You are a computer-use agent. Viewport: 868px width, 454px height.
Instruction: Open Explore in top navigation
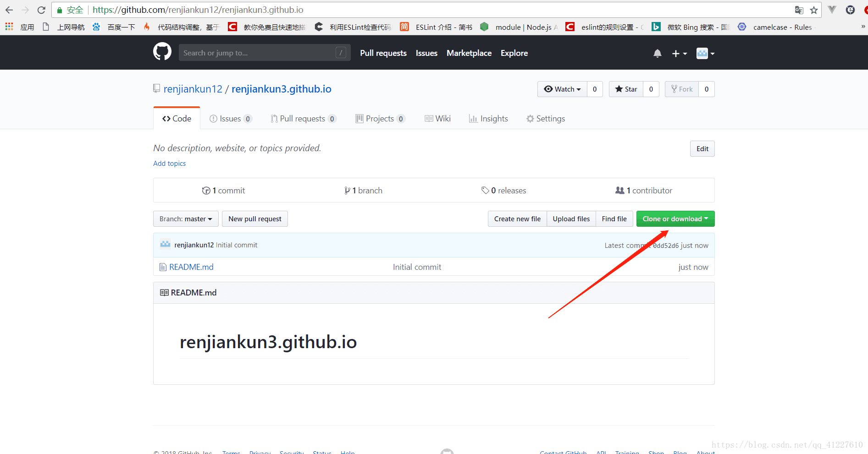click(514, 53)
